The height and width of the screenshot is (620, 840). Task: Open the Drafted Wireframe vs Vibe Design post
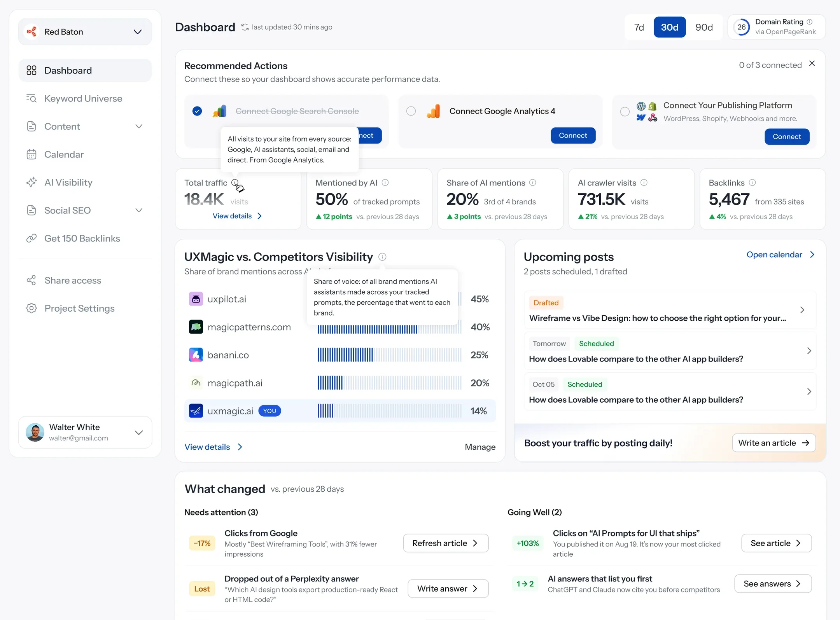tap(670, 310)
